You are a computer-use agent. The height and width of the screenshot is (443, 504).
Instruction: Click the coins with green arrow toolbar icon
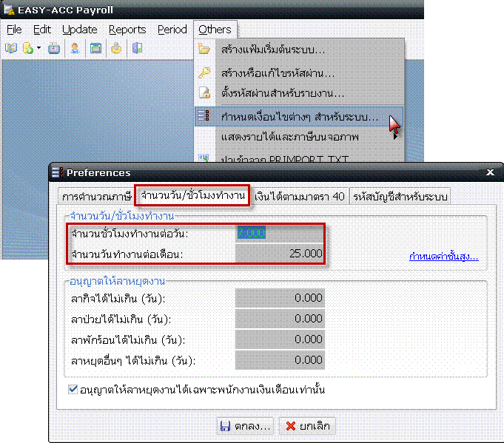point(27,49)
